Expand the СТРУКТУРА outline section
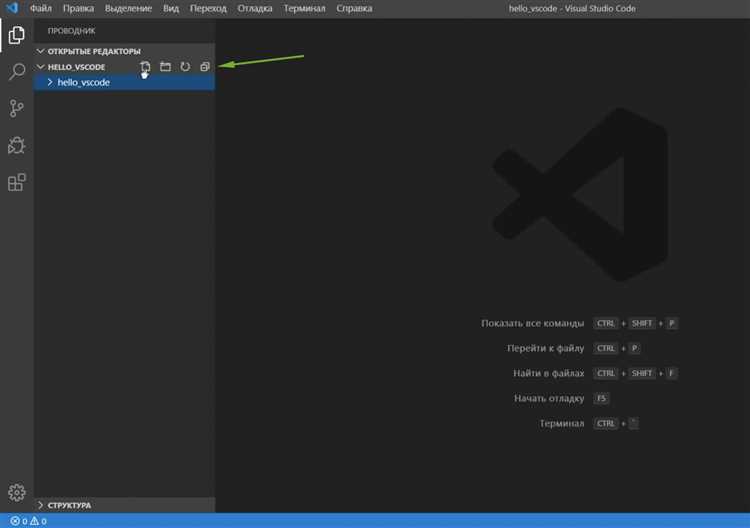The height and width of the screenshot is (528, 750). pyautogui.click(x=68, y=505)
